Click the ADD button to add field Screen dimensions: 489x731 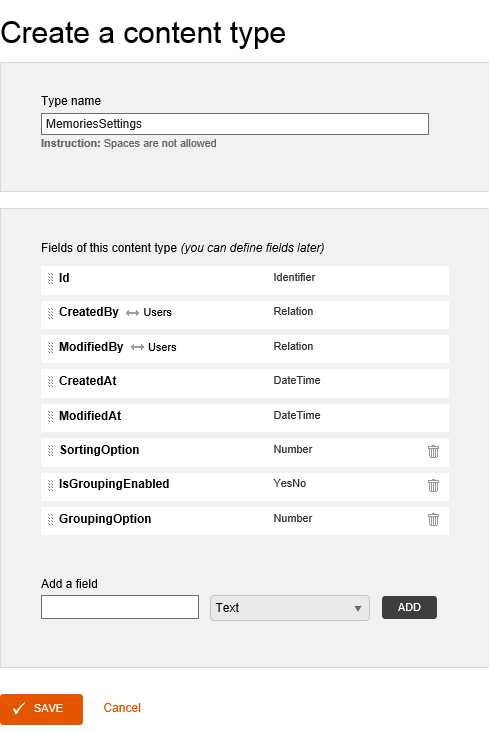tap(409, 607)
